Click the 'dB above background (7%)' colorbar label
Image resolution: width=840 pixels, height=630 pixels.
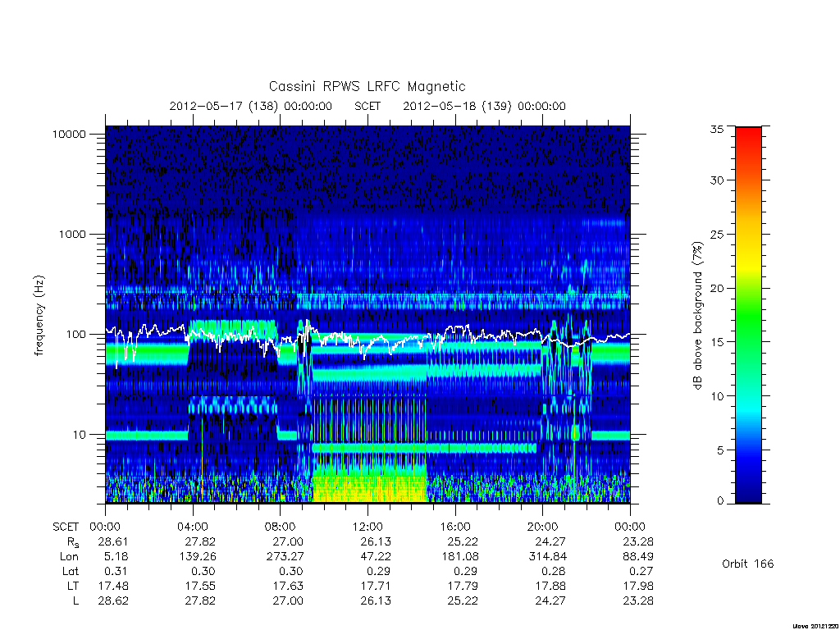(x=697, y=316)
